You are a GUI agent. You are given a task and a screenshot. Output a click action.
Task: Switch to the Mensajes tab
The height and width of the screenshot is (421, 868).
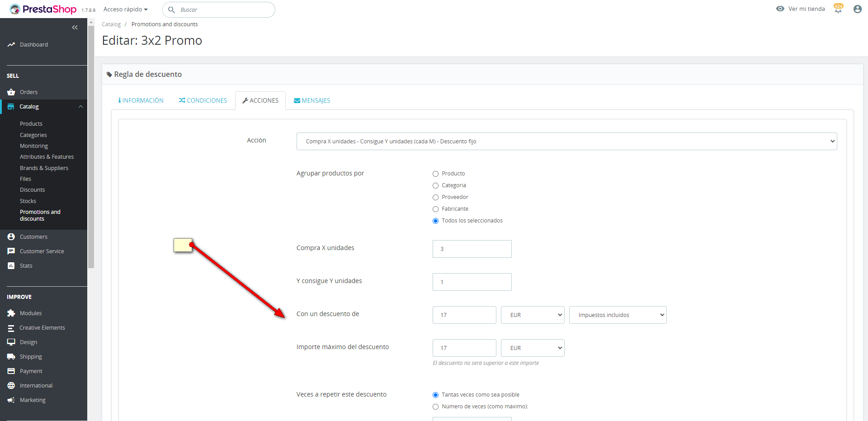(x=312, y=100)
